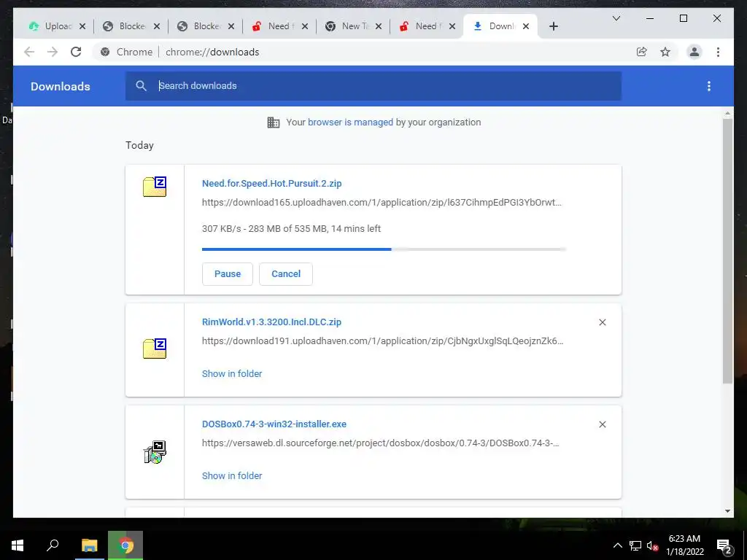
Task: Click the muted volume tray icon
Action: (653, 545)
